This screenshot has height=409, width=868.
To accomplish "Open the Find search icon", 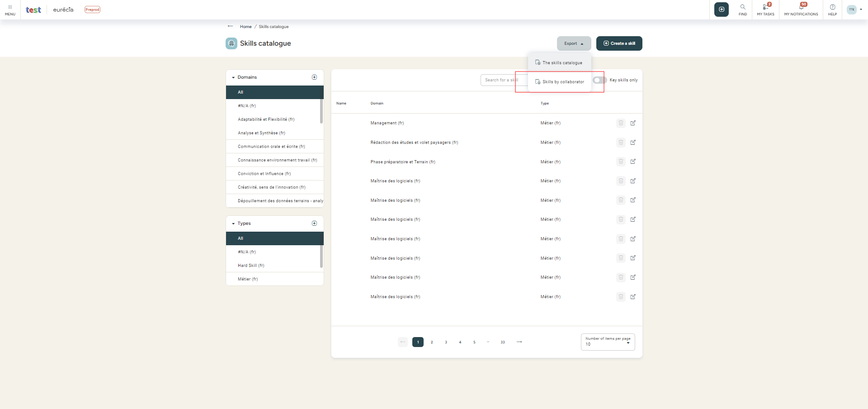I will (x=743, y=9).
